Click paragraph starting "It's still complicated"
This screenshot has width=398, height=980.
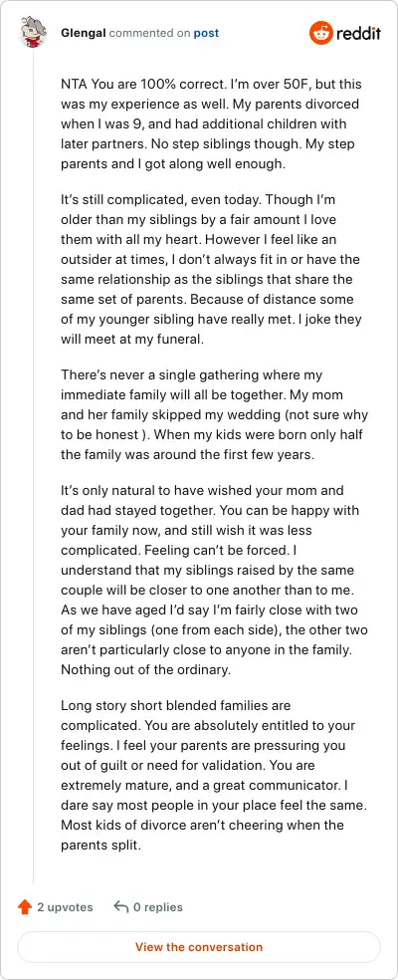212,271
